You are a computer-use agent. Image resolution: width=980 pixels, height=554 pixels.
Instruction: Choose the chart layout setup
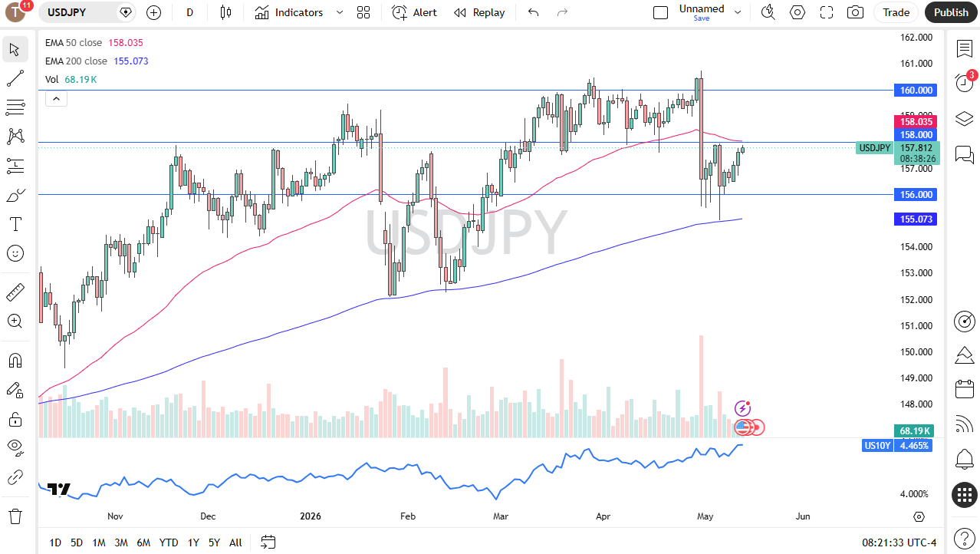(x=660, y=12)
